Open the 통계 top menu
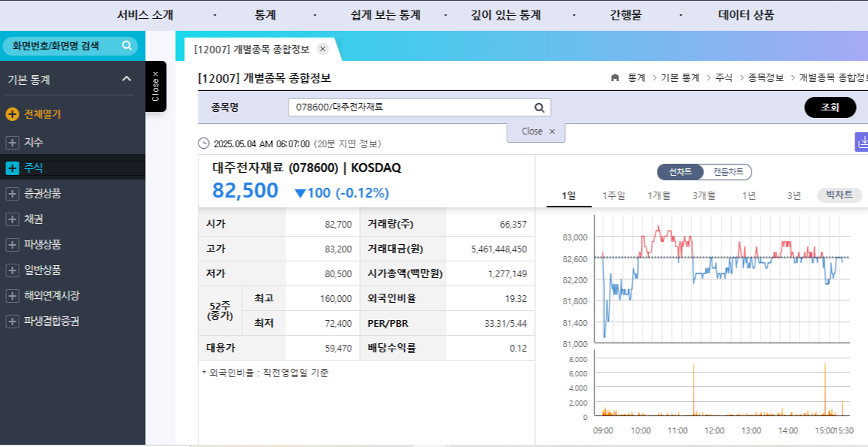The height and width of the screenshot is (447, 868). [x=266, y=16]
